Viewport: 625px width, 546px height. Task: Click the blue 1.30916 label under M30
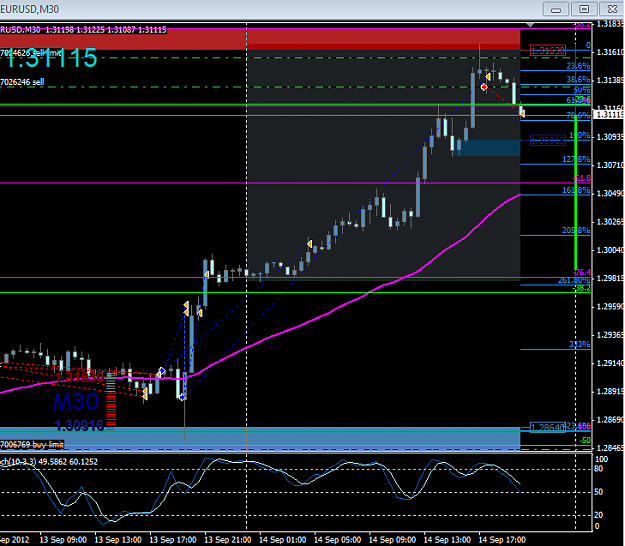click(79, 426)
